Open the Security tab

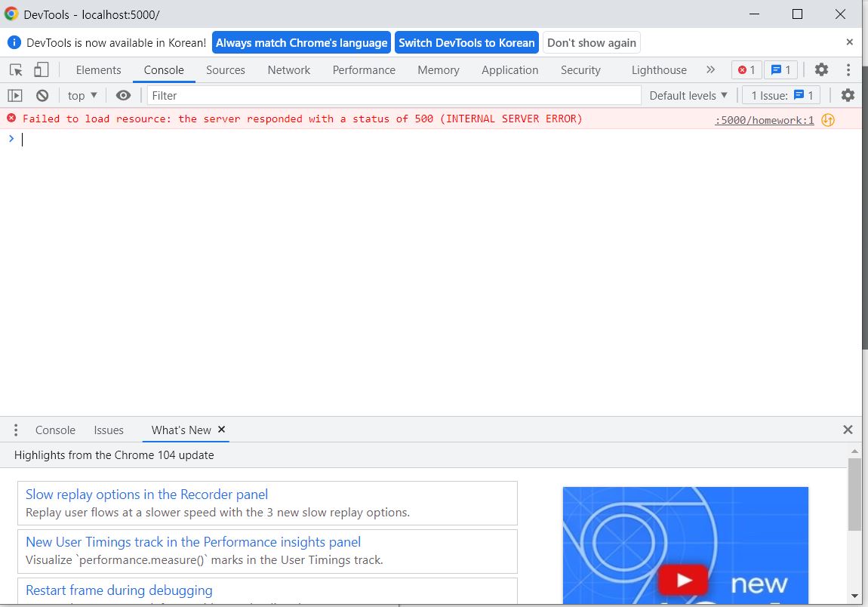point(580,69)
